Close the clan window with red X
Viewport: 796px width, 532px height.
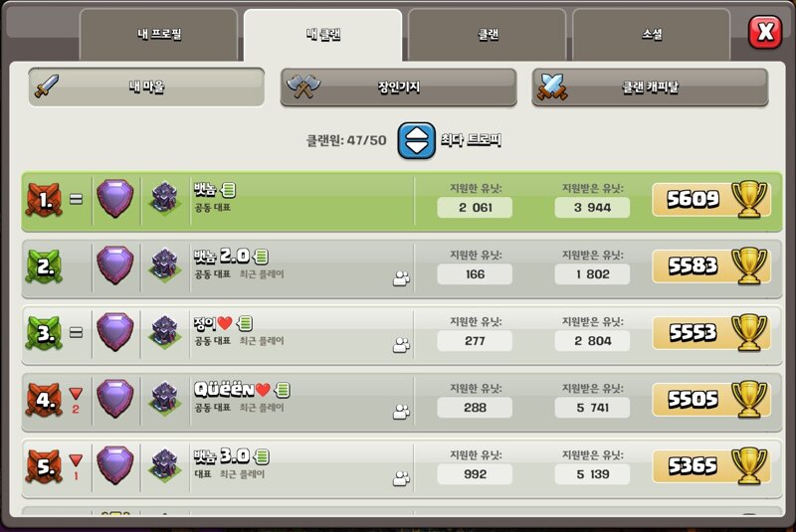[x=765, y=32]
